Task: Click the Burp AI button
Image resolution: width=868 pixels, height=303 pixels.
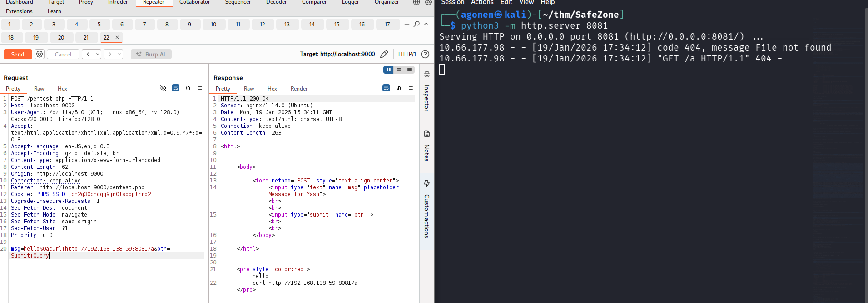Action: [x=152, y=54]
